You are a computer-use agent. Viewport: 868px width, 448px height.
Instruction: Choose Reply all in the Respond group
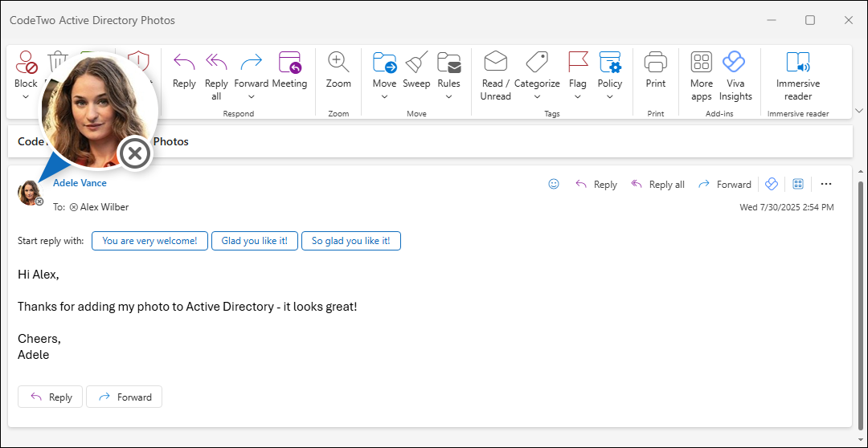(x=216, y=75)
